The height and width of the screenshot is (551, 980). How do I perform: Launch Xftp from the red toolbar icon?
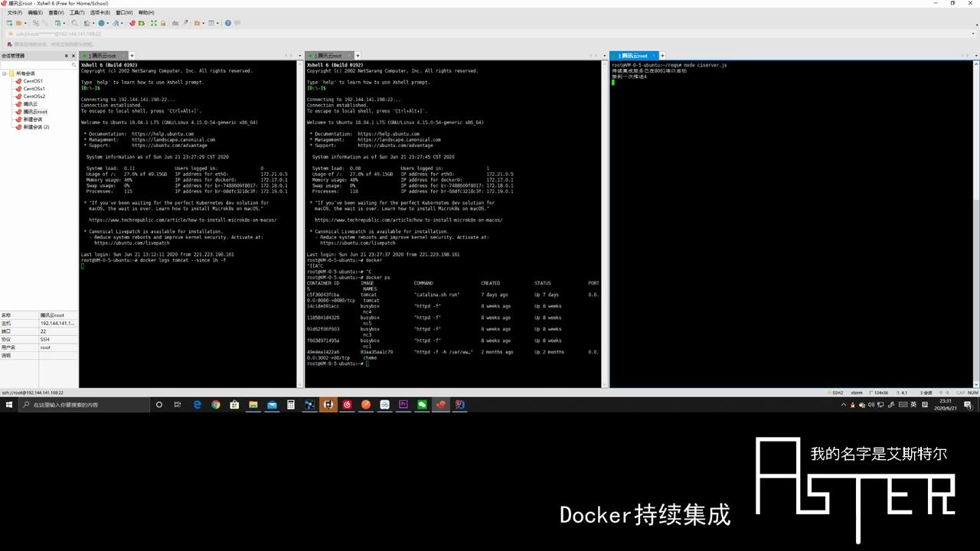coord(132,23)
